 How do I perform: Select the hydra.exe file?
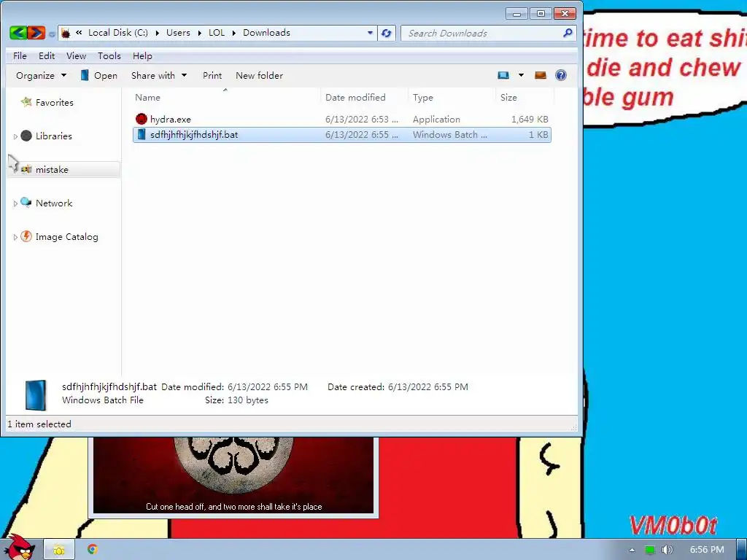coord(342,120)
